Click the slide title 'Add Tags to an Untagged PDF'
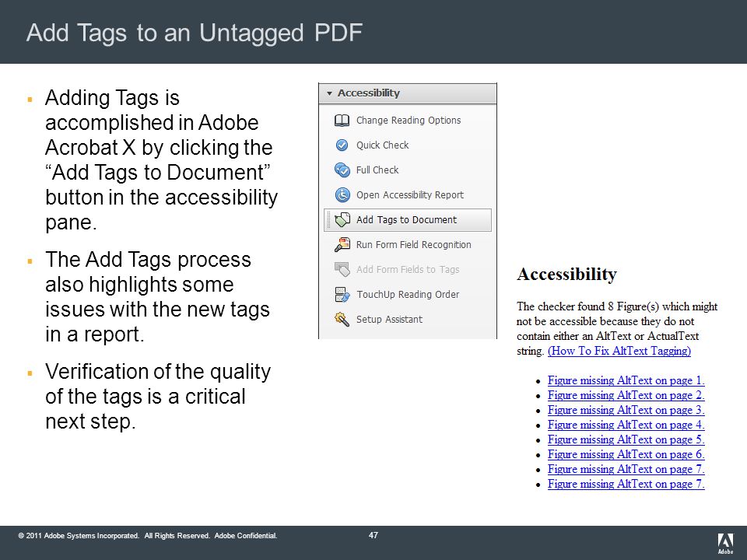Screen dimensions: 747x560 pos(195,33)
